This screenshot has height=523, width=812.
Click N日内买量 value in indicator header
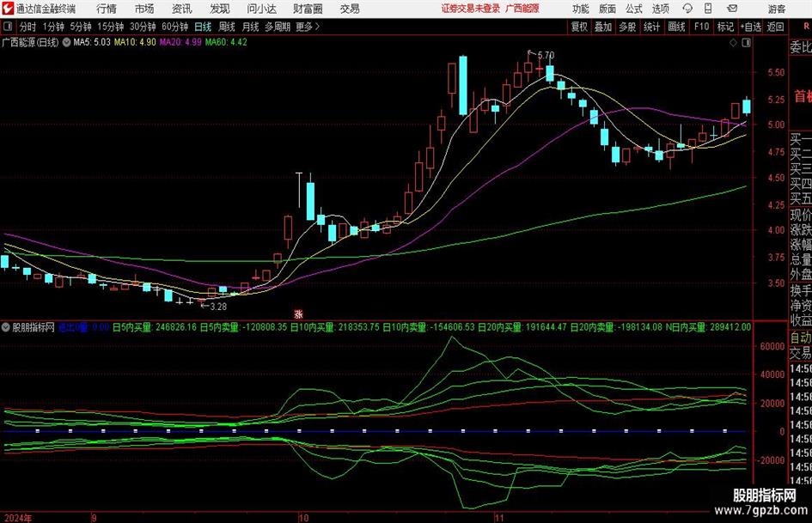708,327
